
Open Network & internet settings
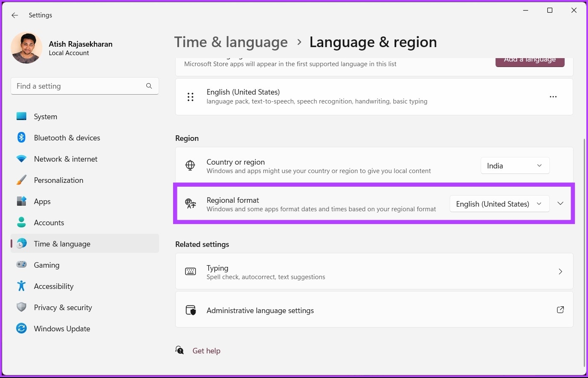click(x=65, y=159)
